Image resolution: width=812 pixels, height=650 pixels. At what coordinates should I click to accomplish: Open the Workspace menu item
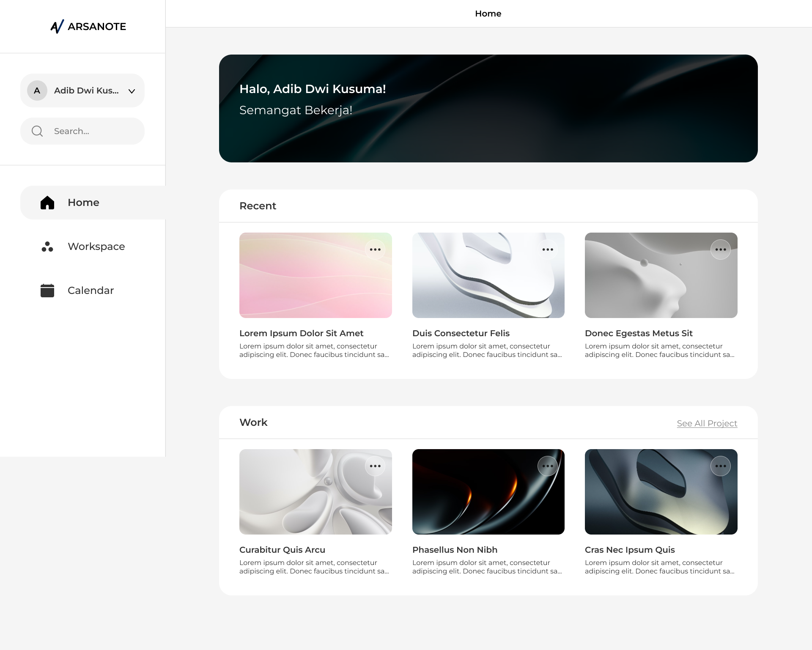[96, 247]
